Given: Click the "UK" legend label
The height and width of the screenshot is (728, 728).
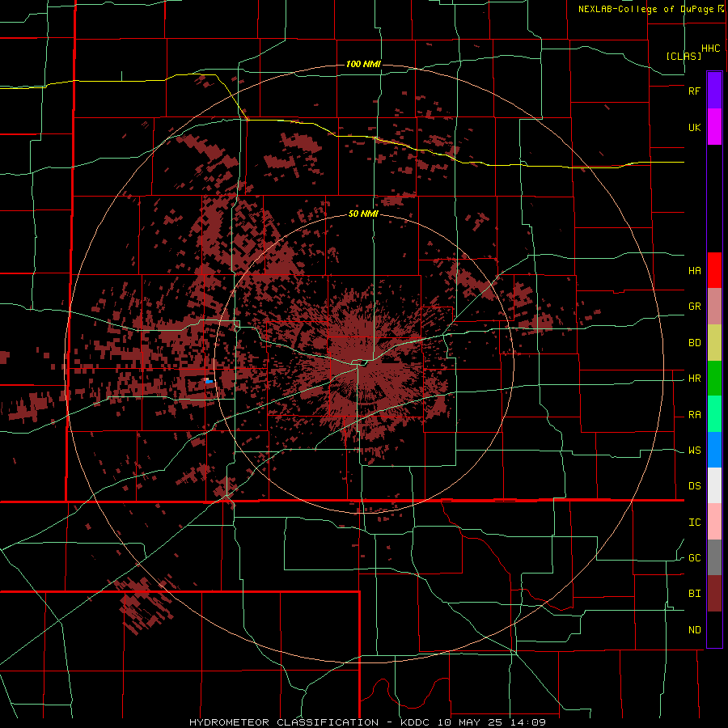Looking at the screenshot, I should 694,127.
